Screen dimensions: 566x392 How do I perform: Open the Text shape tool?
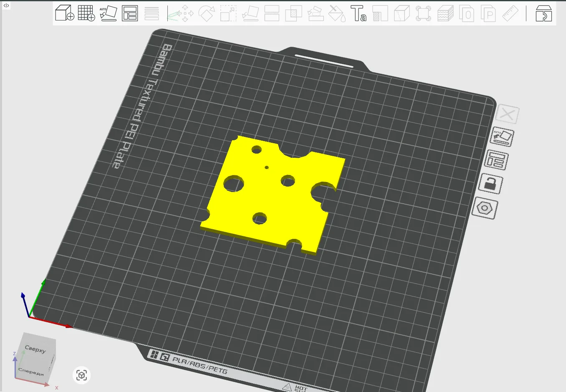coord(358,13)
